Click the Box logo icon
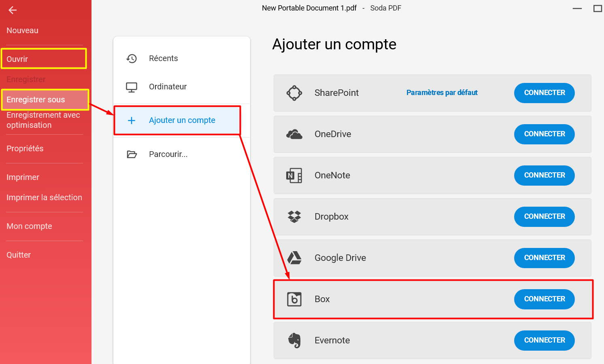This screenshot has height=364, width=604. coord(294,299)
